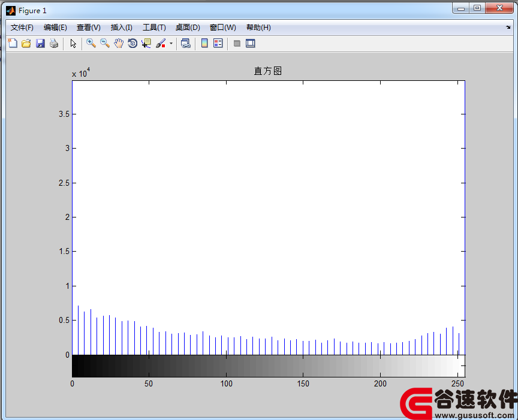Open the 桌面(D) menu

click(x=188, y=28)
